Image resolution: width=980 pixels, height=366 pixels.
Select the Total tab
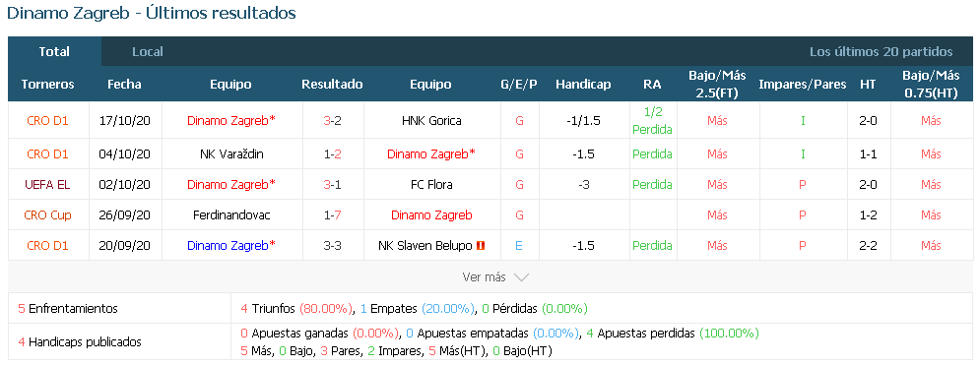(x=54, y=52)
